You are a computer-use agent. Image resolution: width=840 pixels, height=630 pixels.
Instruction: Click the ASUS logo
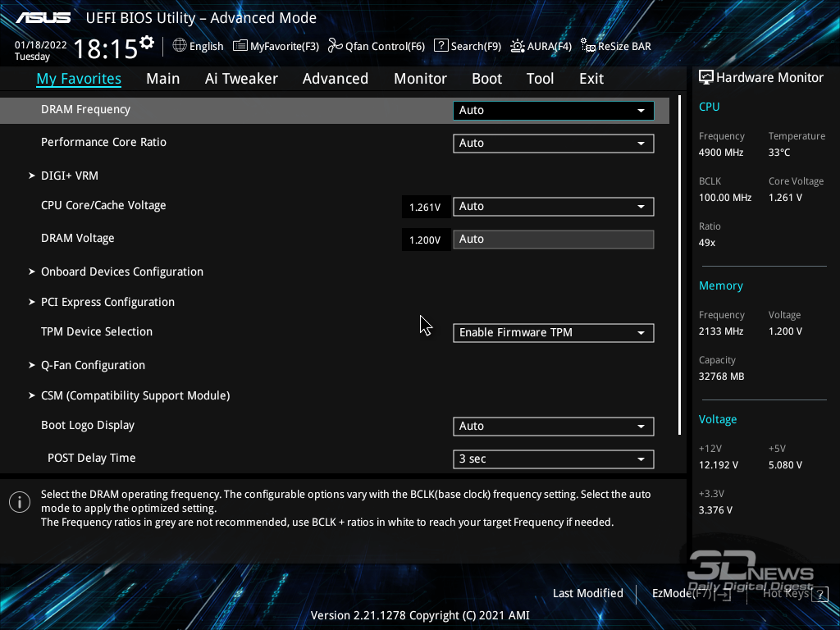(43, 18)
